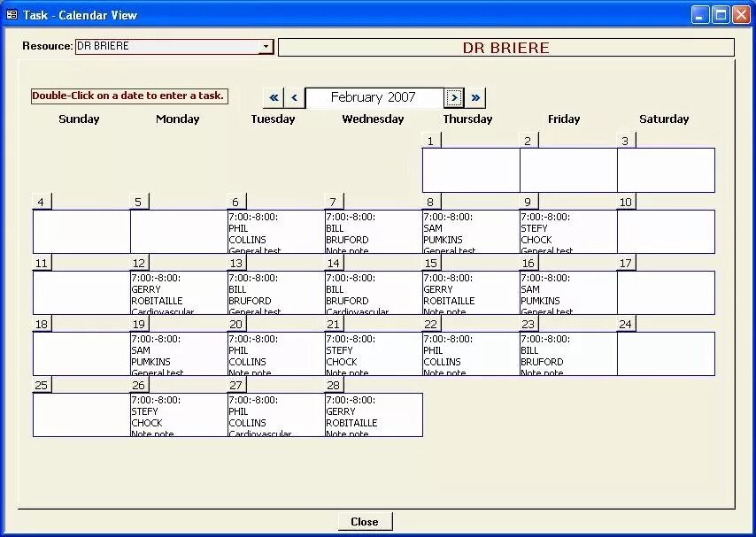The height and width of the screenshot is (537, 756).
Task: Click the February 27 PHIL COLLINS Cardiovascular cell
Action: [276, 415]
